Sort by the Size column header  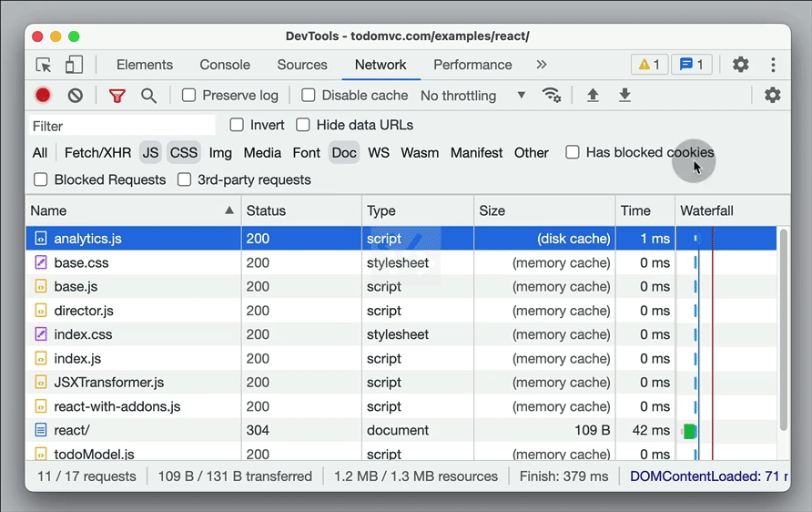544,210
